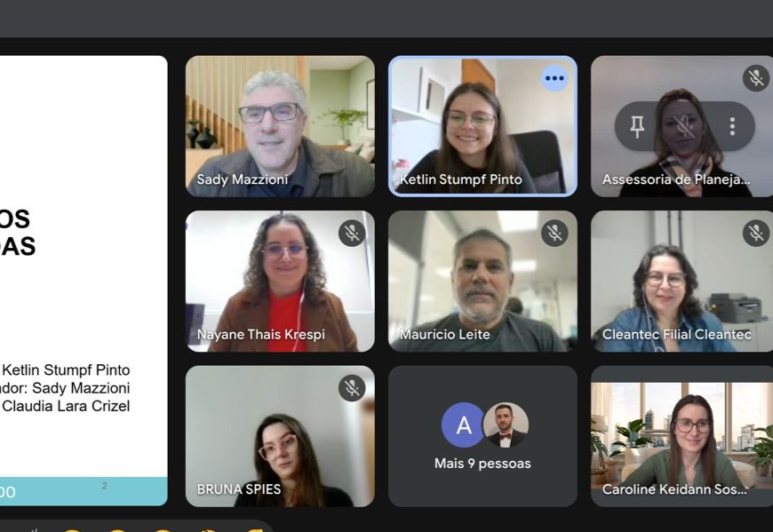Click the purple A participant avatar
The width and height of the screenshot is (773, 532).
coord(464,425)
